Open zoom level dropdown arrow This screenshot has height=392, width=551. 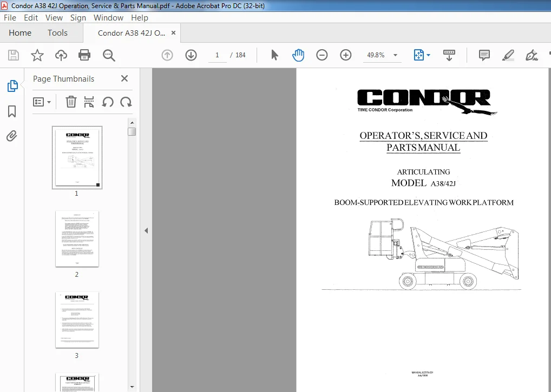(x=395, y=55)
